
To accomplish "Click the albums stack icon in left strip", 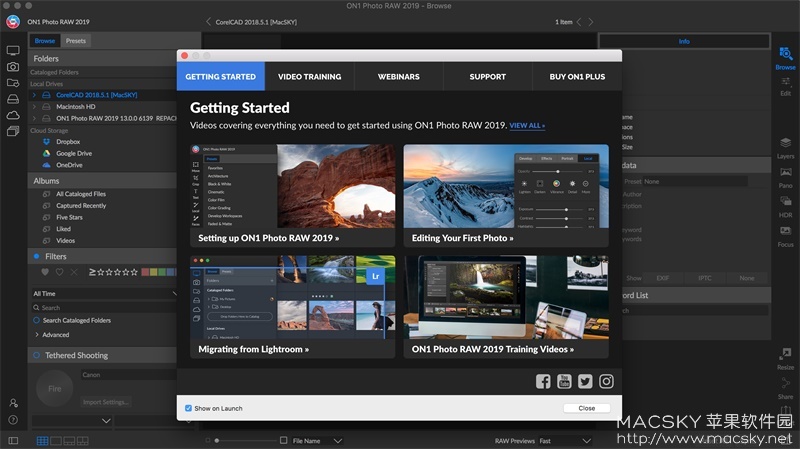I will (13, 132).
